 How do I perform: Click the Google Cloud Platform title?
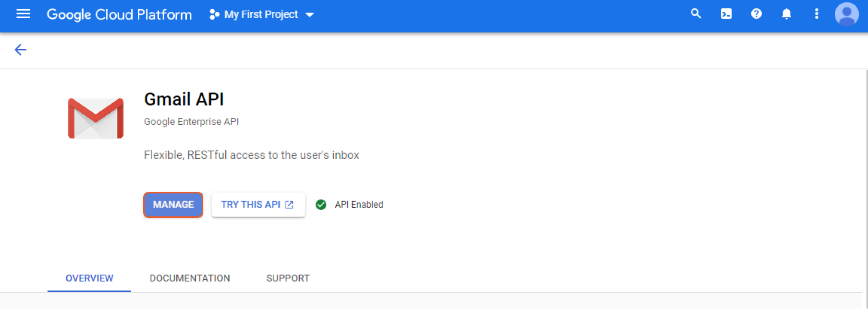[119, 15]
